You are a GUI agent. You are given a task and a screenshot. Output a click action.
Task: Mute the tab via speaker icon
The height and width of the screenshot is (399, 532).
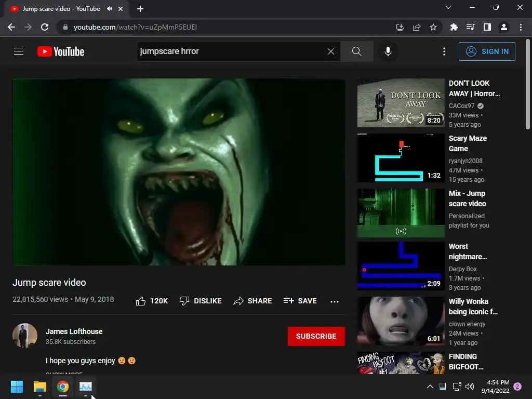109,9
